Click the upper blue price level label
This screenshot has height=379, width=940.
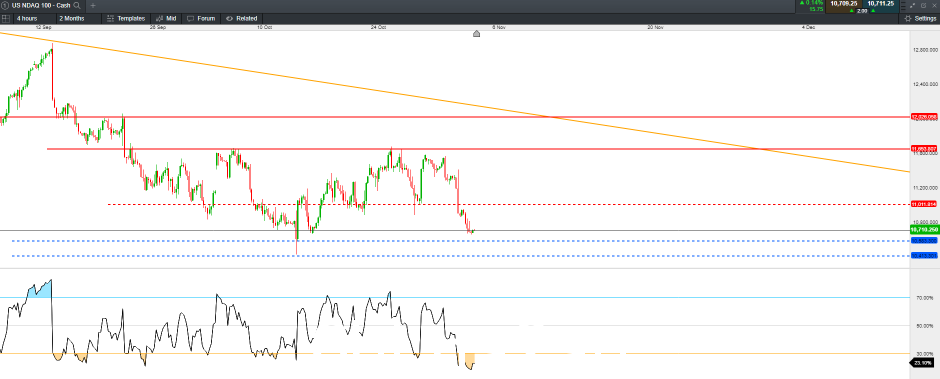point(924,240)
